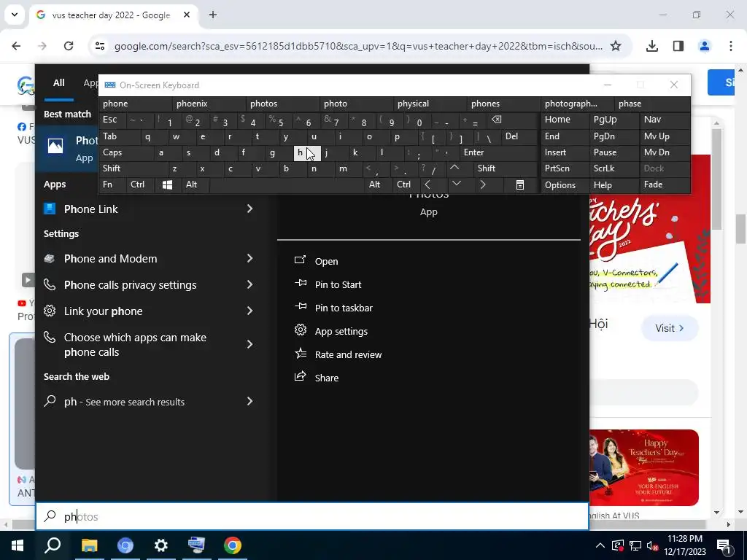The width and height of the screenshot is (747, 560).
Task: Choose Share action for Photos
Action: (327, 378)
